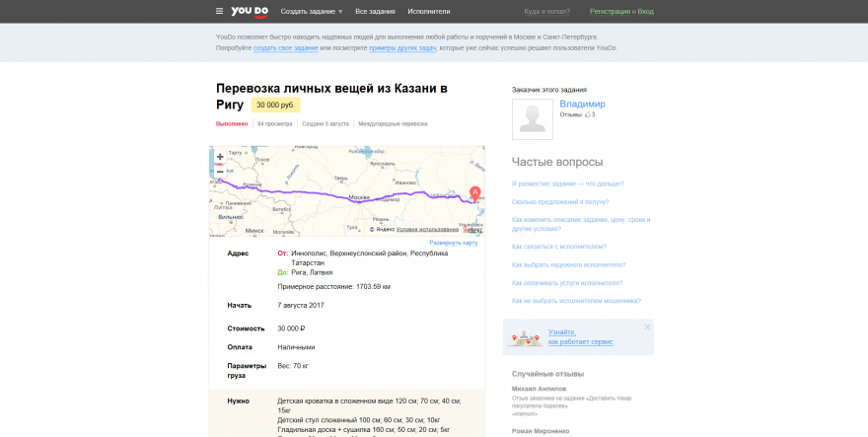This screenshot has width=868, height=437.
Task: Open FAQ 'Сколько предложений я получу?'
Action: (559, 201)
